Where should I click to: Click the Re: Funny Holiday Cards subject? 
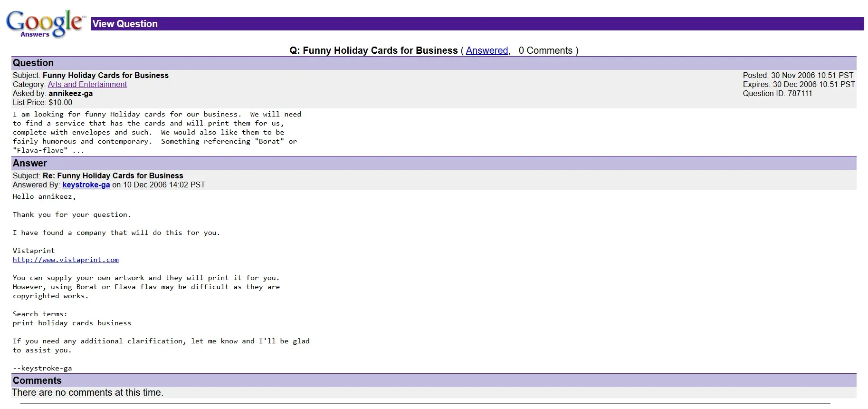pos(113,175)
